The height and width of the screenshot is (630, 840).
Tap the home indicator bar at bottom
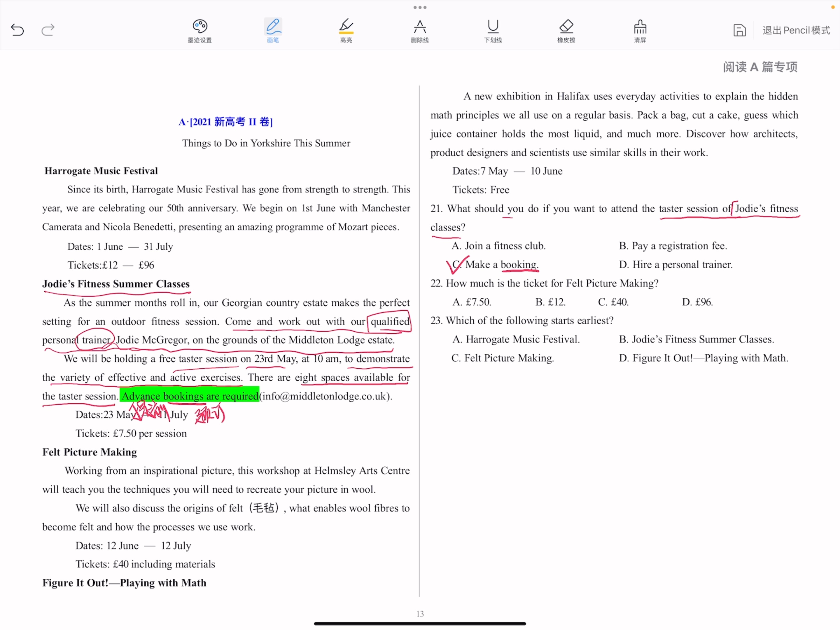(420, 624)
